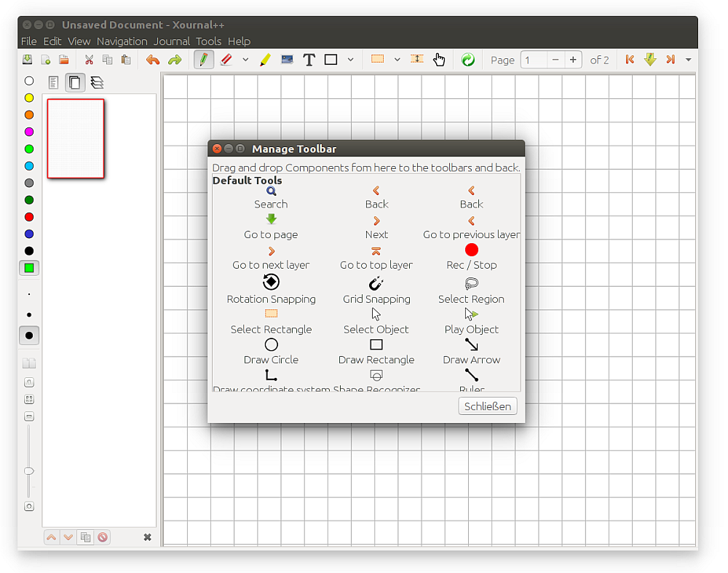This screenshot has height=573, width=728.
Task: Close the sidebar with the X icon
Action: click(x=147, y=537)
